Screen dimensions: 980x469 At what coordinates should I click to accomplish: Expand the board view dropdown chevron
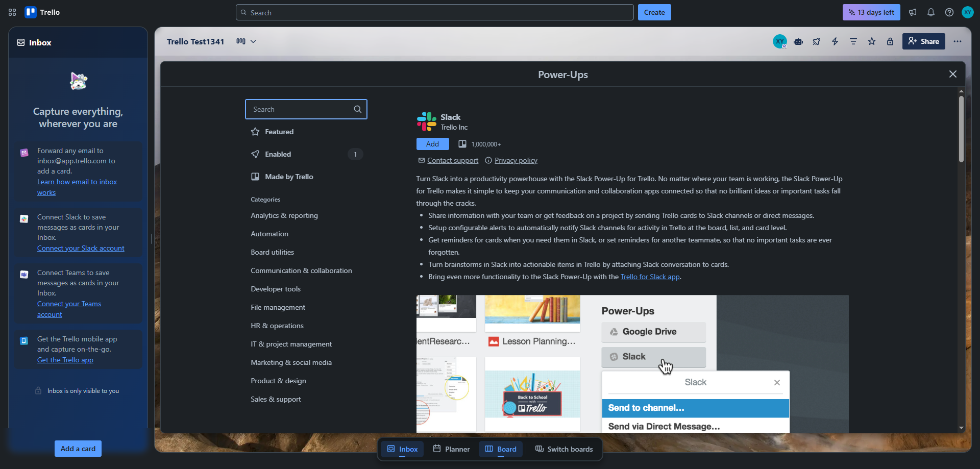pos(253,41)
